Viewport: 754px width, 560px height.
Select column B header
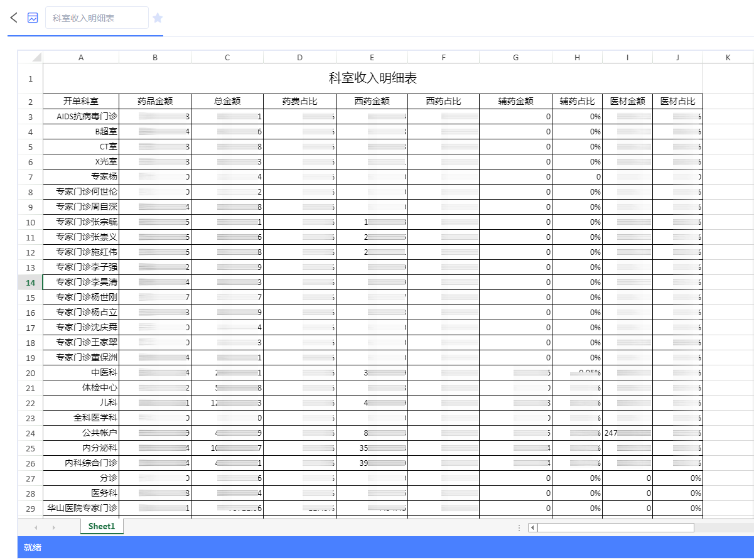pyautogui.click(x=155, y=57)
